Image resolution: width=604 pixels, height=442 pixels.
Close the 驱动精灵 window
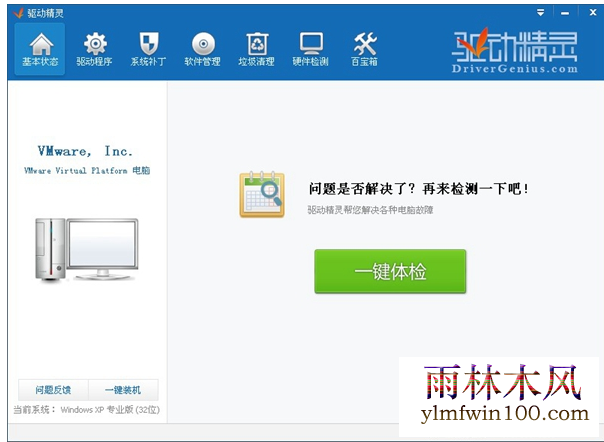click(x=593, y=13)
